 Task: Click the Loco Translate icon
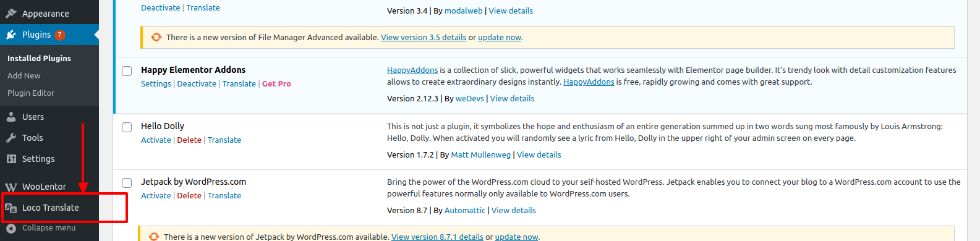pos(11,208)
